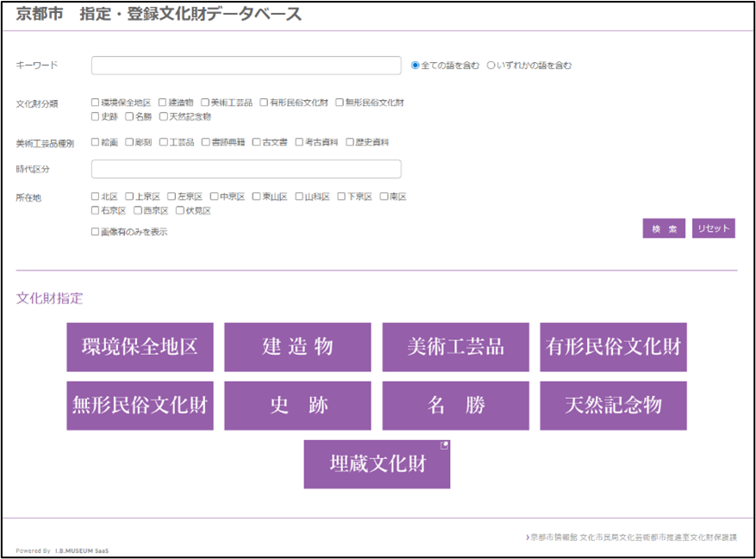Open 埋蔵文化財 external link tile
Screen dimensions: 756x559
tap(377, 464)
